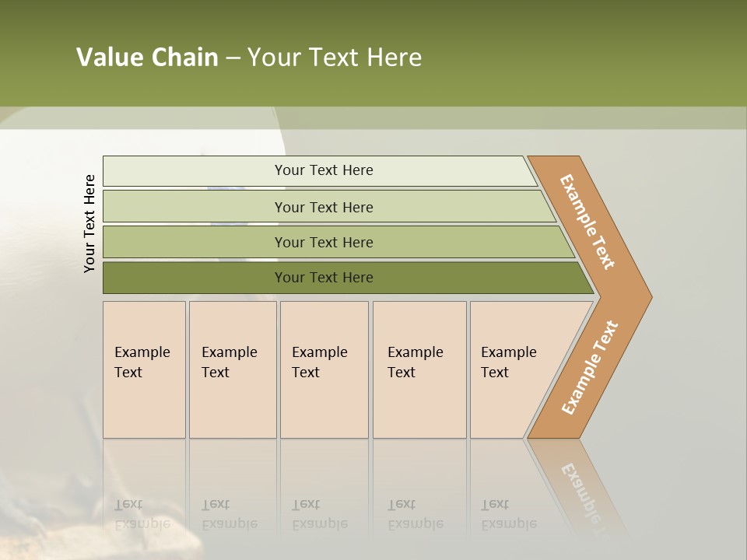The image size is (747, 560).
Task: Click the mirrored text under the third box
Action: pyautogui.click(x=319, y=515)
